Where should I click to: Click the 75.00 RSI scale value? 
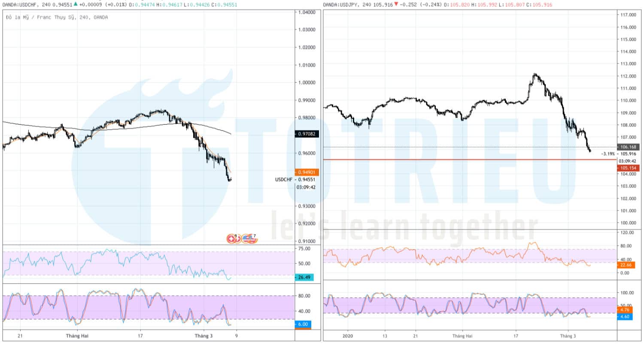(x=305, y=248)
